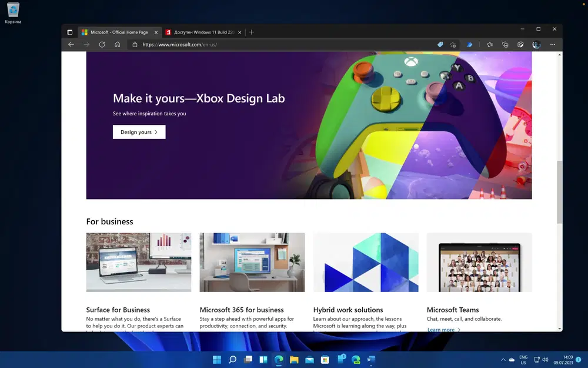588x368 pixels.
Task: Open File Explorer from taskbar
Action: tap(294, 360)
